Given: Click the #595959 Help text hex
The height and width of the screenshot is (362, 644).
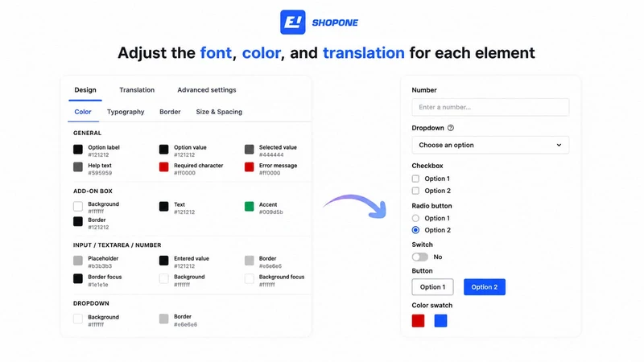Looking at the screenshot, I should pyautogui.click(x=100, y=173).
